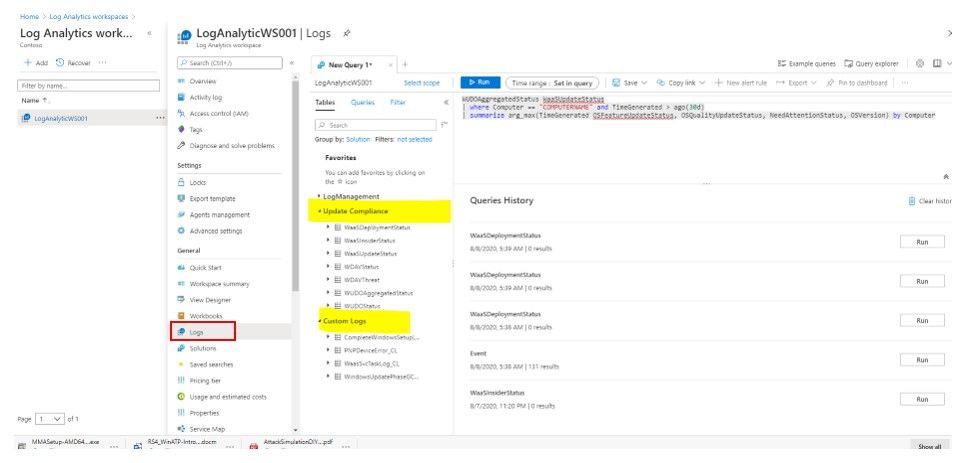The width and height of the screenshot is (975, 463).
Task: Open Workspace summary
Action: (219, 284)
